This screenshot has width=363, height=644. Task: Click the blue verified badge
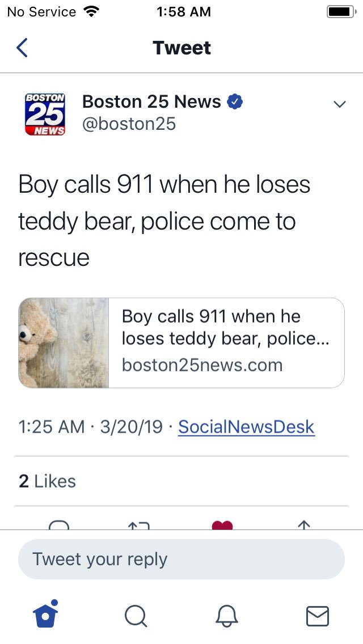pyautogui.click(x=235, y=101)
